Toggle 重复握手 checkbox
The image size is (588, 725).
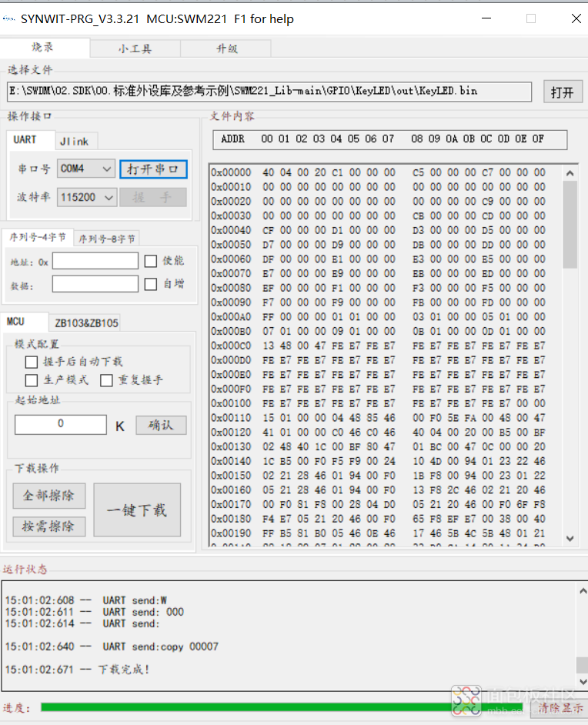(107, 380)
